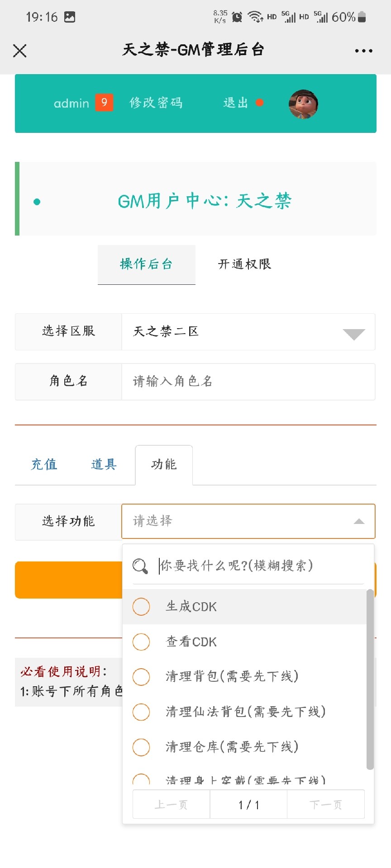Tap the alarm clock status icon

(x=237, y=17)
